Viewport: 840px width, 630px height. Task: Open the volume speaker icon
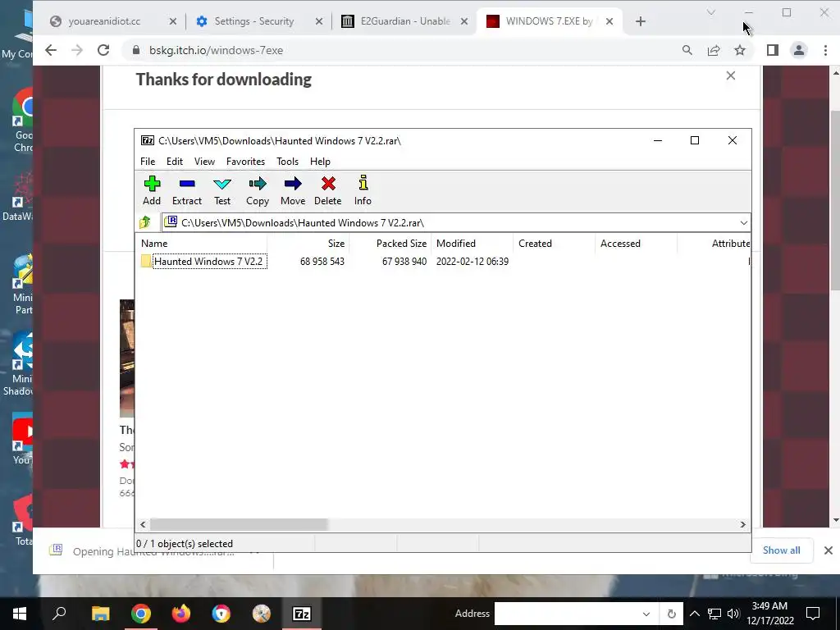tap(733, 614)
